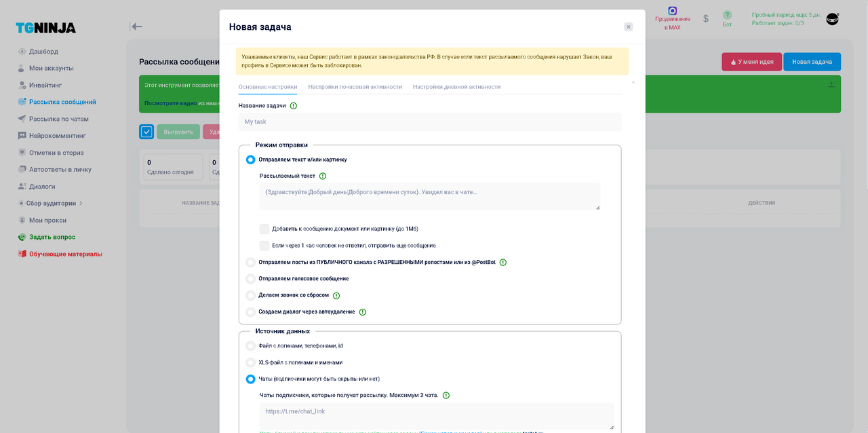
Task: Open the ninja avatar profile menu
Action: tap(832, 19)
